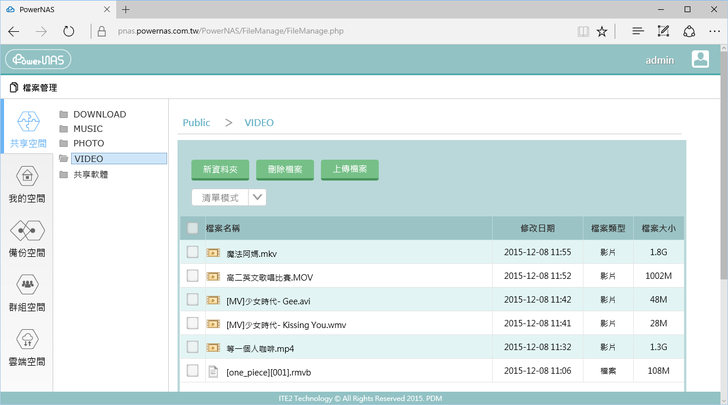
Task: Check the box for 等一個人咖啡.mp4
Action: click(x=193, y=348)
